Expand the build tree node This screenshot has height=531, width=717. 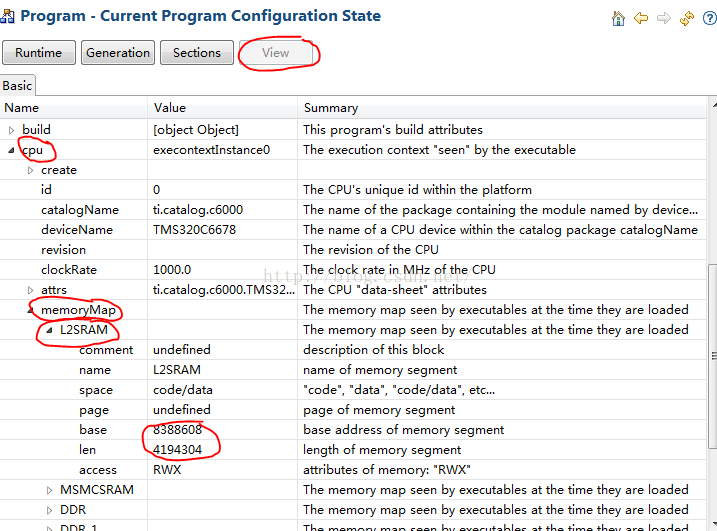[11, 130]
